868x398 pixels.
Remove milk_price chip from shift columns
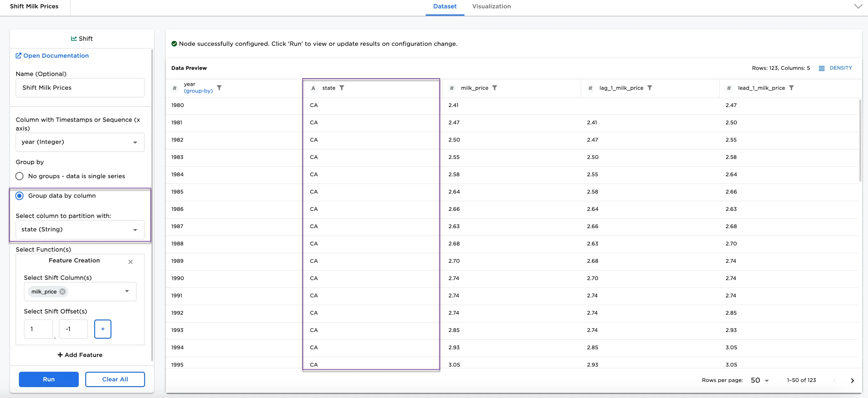point(62,292)
